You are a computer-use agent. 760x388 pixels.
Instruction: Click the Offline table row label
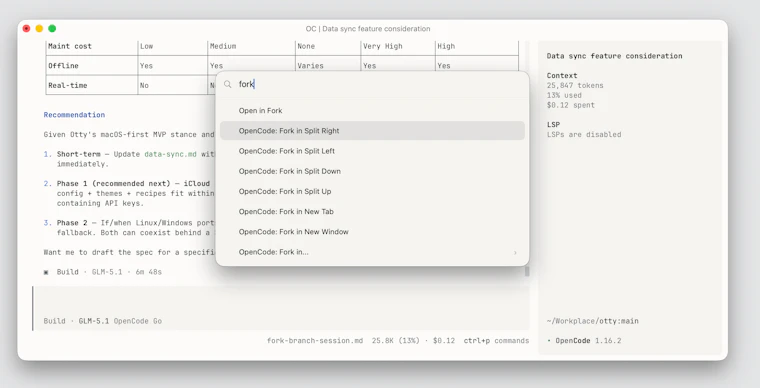[x=63, y=65]
